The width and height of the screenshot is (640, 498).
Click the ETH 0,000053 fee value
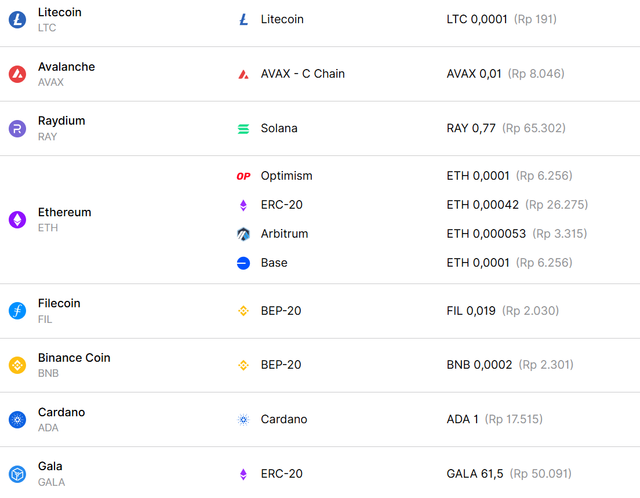coord(486,234)
